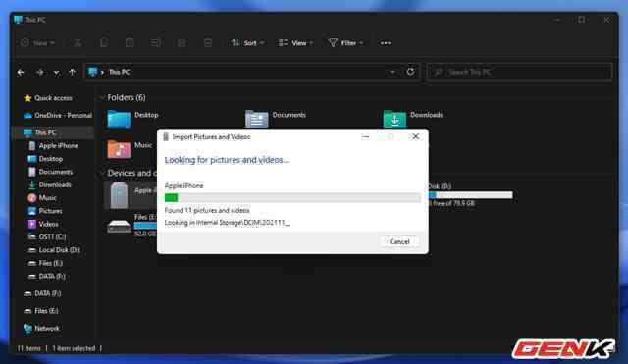Viewport: 628px width, 364px height.
Task: Minimize the This PC window
Action: click(x=557, y=20)
